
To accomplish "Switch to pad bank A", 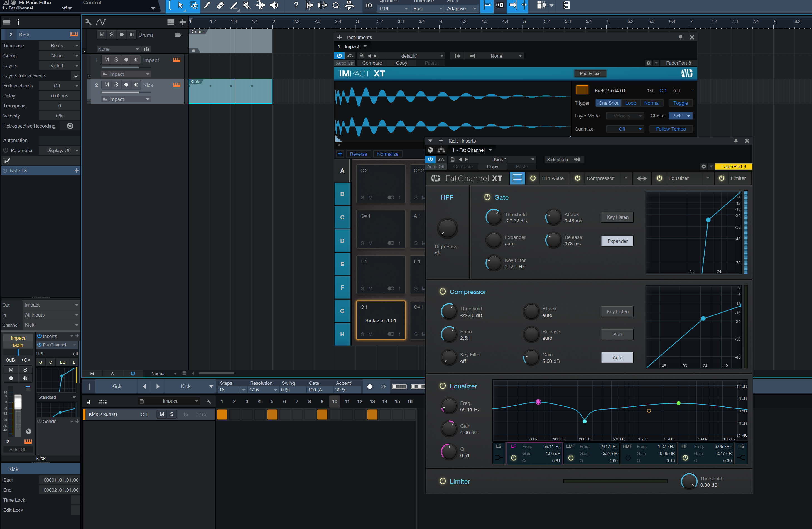I will pos(342,171).
